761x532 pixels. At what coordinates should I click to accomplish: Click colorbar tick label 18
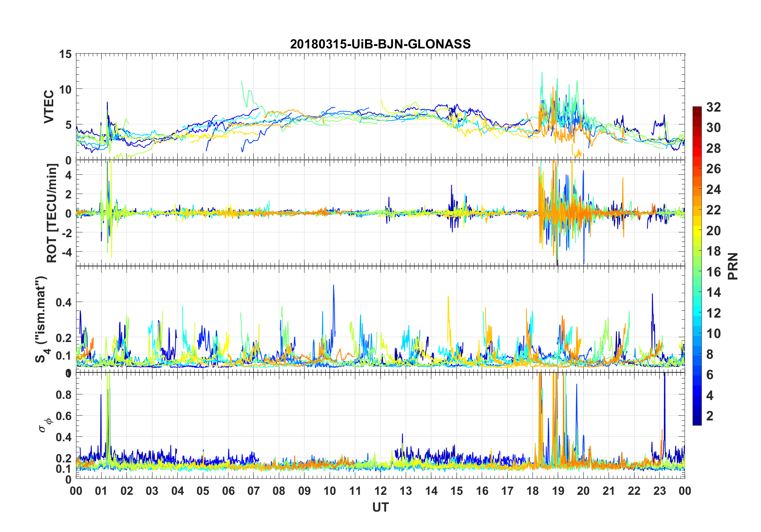[x=713, y=251]
